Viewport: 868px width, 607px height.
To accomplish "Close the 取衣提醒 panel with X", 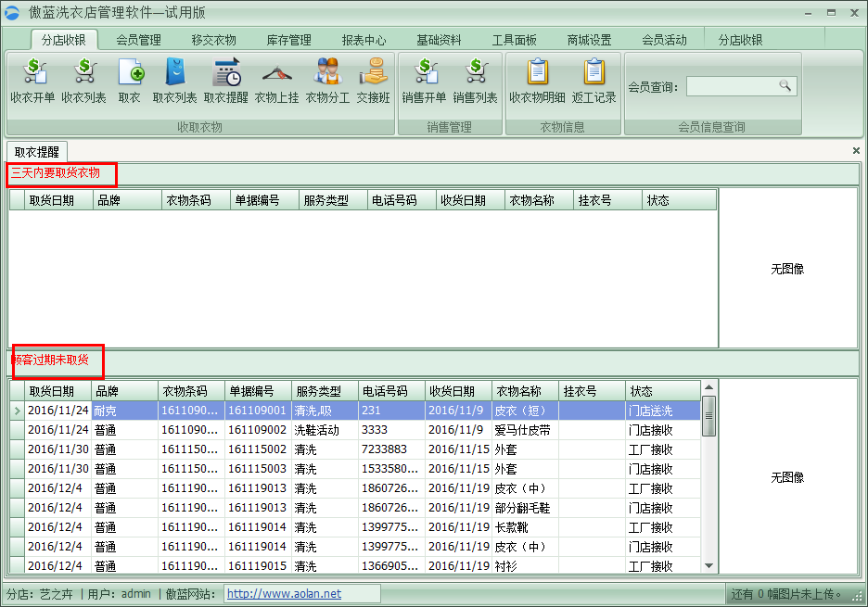I will 856,150.
